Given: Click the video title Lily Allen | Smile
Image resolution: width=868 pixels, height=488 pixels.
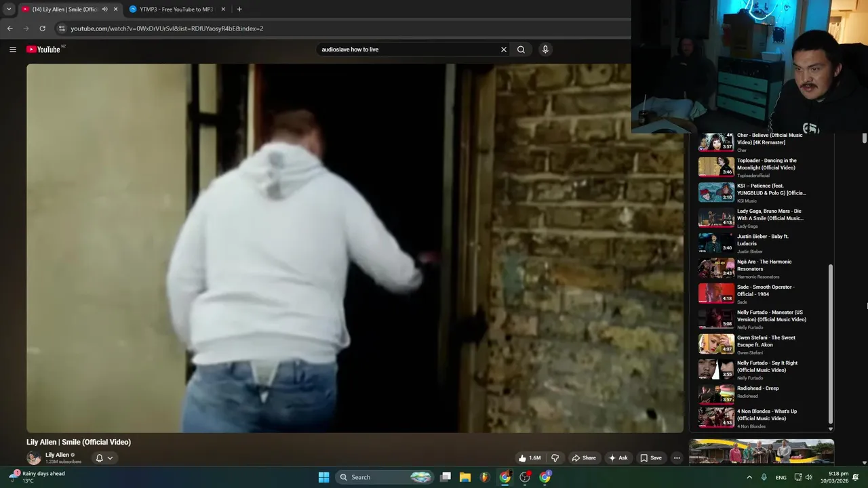Looking at the screenshot, I should [79, 442].
